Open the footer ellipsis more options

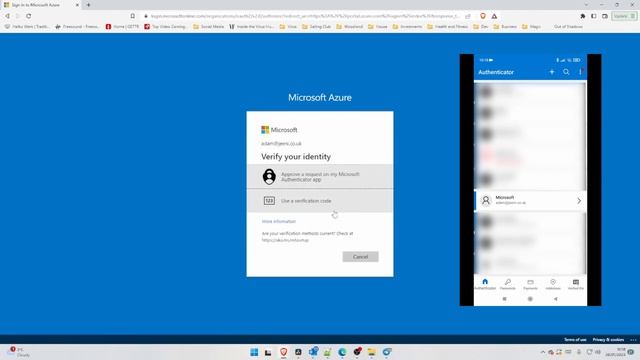(633, 340)
